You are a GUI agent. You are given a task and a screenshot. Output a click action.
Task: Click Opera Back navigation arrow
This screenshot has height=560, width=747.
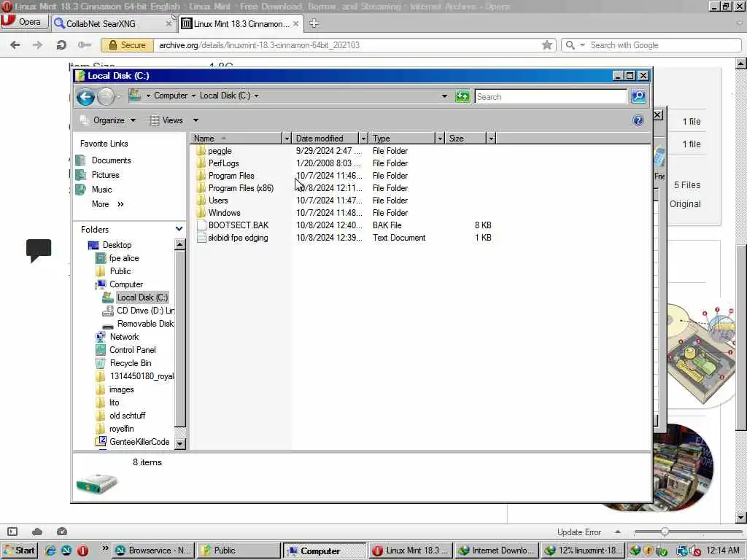coord(15,45)
